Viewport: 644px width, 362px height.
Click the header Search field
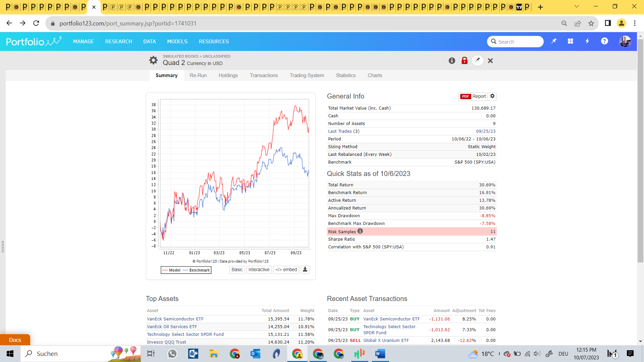518,42
